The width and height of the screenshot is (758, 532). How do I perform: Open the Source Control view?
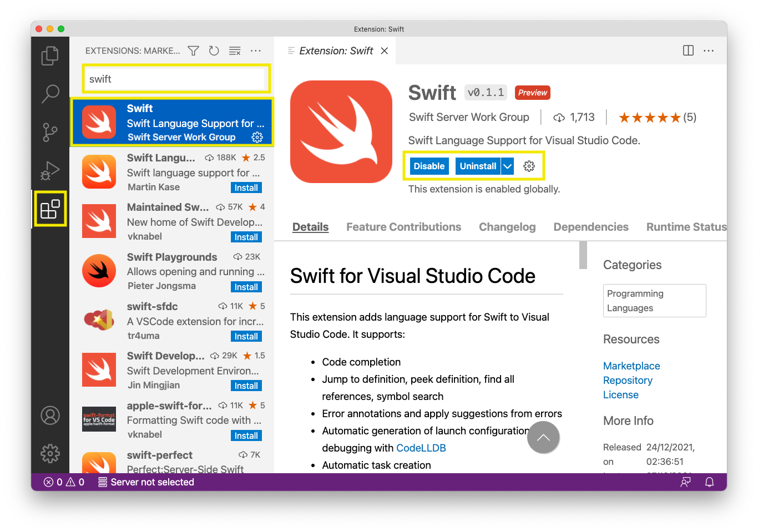(50, 133)
